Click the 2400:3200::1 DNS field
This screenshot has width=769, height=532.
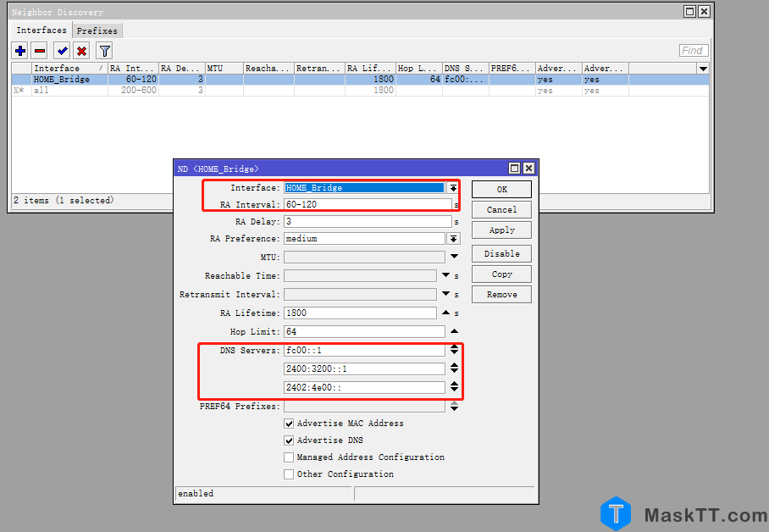(364, 369)
